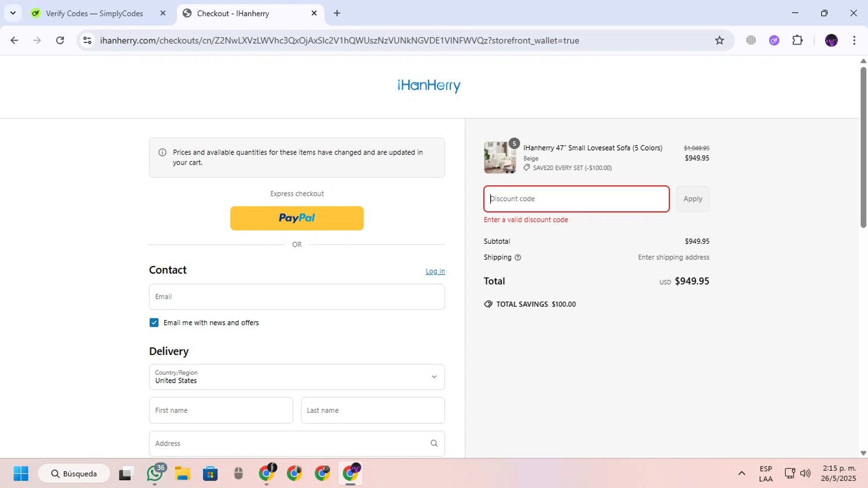Open Task View on taskbar

[126, 474]
